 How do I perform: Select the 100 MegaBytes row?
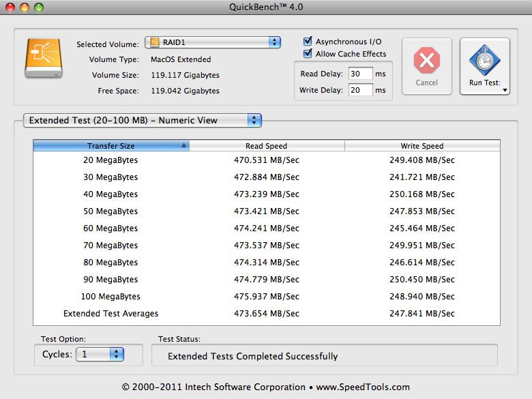[267, 296]
